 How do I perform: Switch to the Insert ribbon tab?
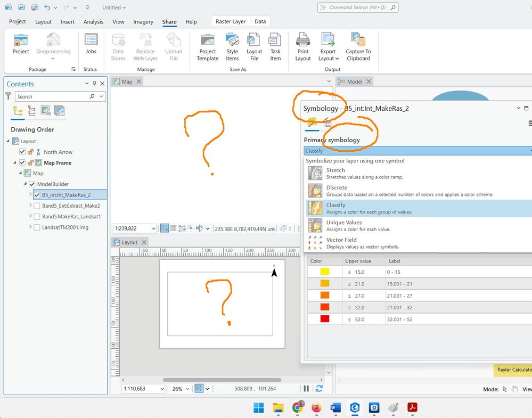(x=68, y=22)
